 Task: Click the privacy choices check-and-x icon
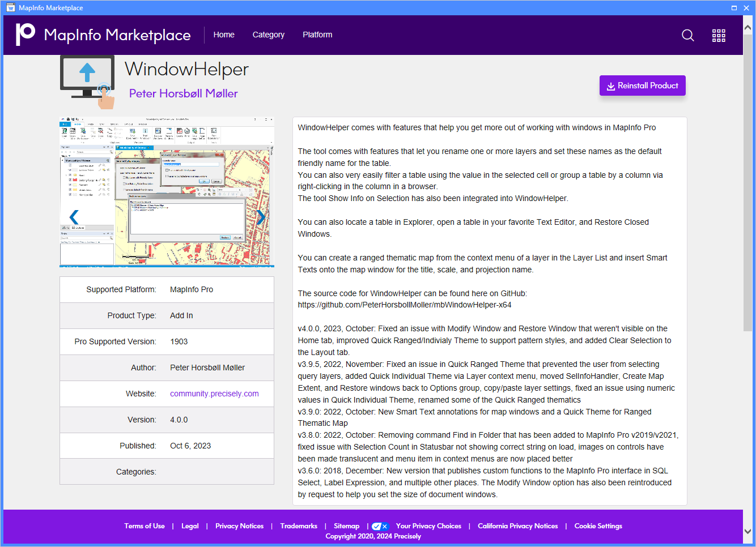380,526
